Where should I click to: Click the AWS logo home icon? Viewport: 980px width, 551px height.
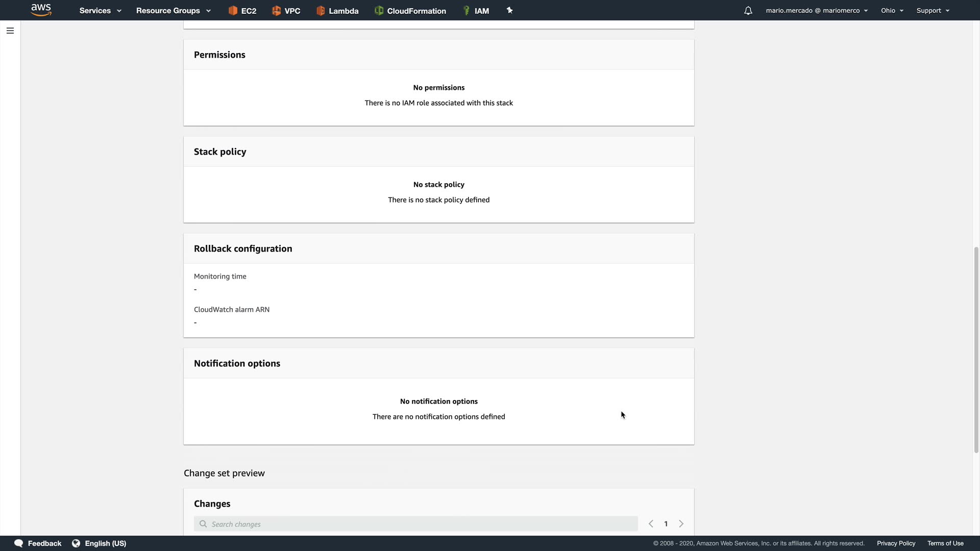coord(41,10)
